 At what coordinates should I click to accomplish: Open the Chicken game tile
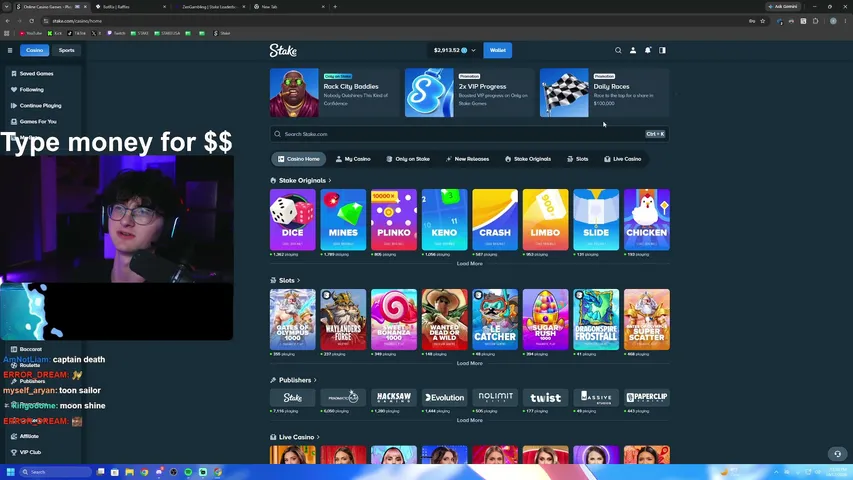(647, 220)
